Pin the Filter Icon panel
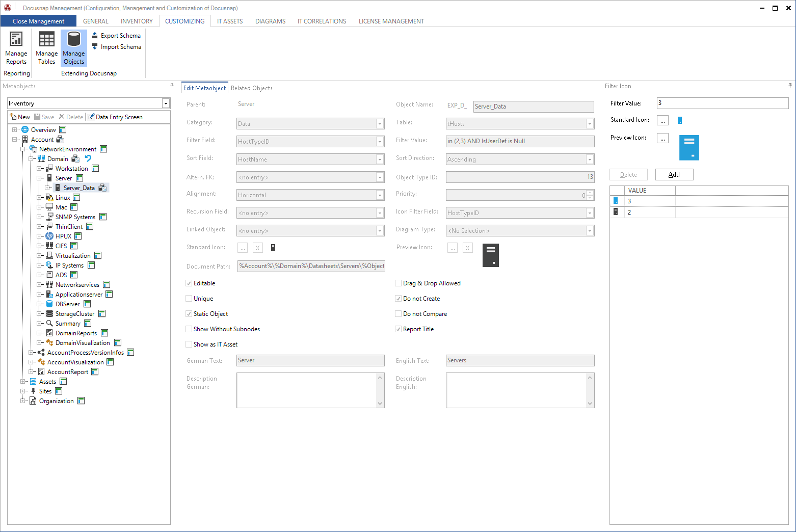This screenshot has width=796, height=532. (790, 86)
